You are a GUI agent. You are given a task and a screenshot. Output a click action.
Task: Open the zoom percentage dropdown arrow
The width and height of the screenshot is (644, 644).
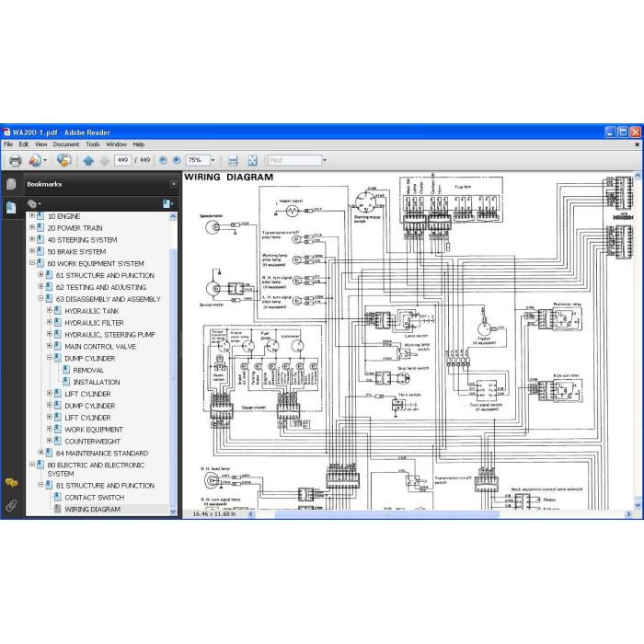[x=213, y=160]
